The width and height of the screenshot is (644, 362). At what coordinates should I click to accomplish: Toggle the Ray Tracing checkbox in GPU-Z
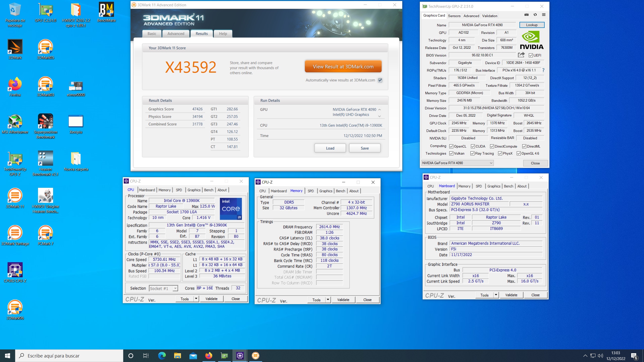point(472,153)
